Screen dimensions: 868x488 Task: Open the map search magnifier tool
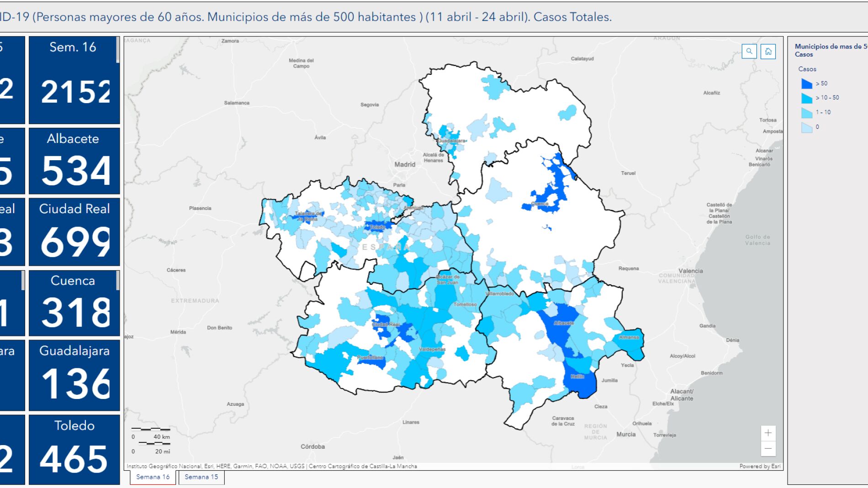[x=749, y=51]
